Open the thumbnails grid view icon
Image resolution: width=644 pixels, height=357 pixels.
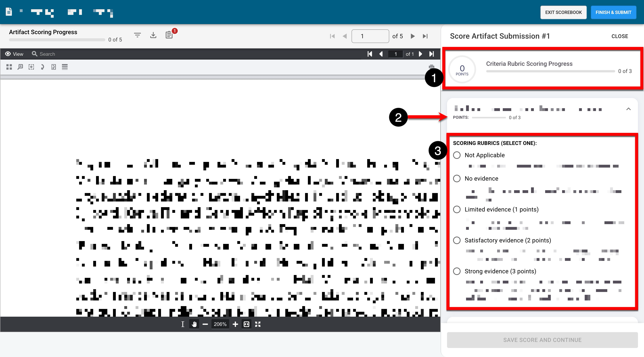[x=9, y=67]
